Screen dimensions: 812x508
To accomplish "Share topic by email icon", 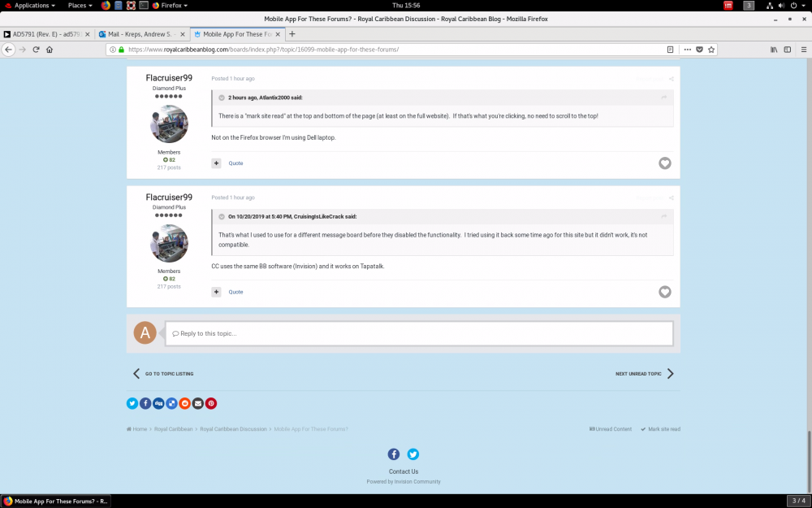I will point(198,403).
